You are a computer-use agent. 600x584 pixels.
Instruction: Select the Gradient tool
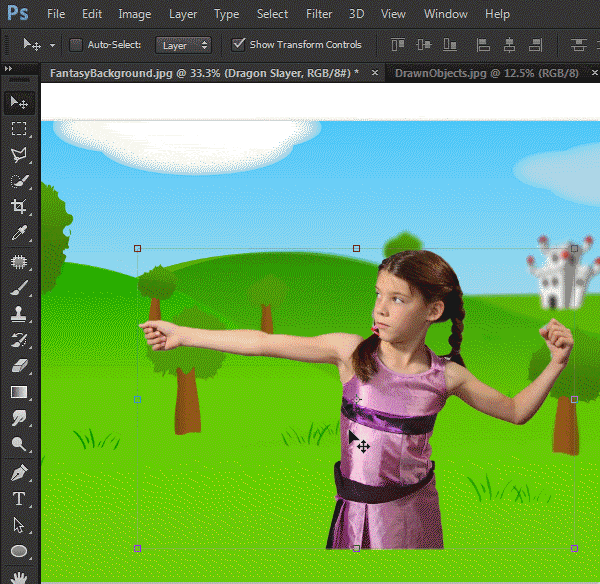19,392
